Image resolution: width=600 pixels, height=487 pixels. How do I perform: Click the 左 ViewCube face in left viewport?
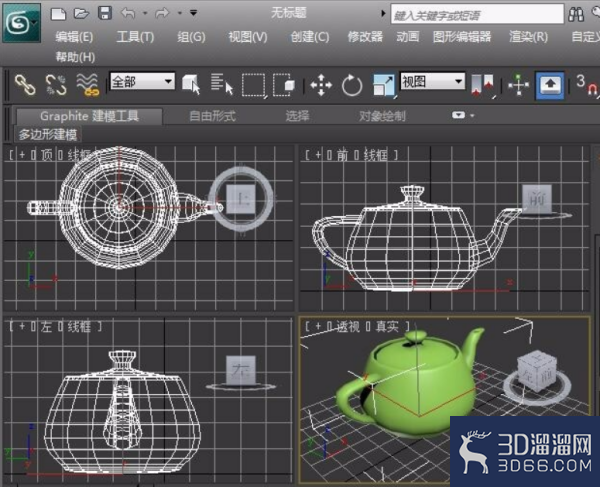tap(241, 370)
